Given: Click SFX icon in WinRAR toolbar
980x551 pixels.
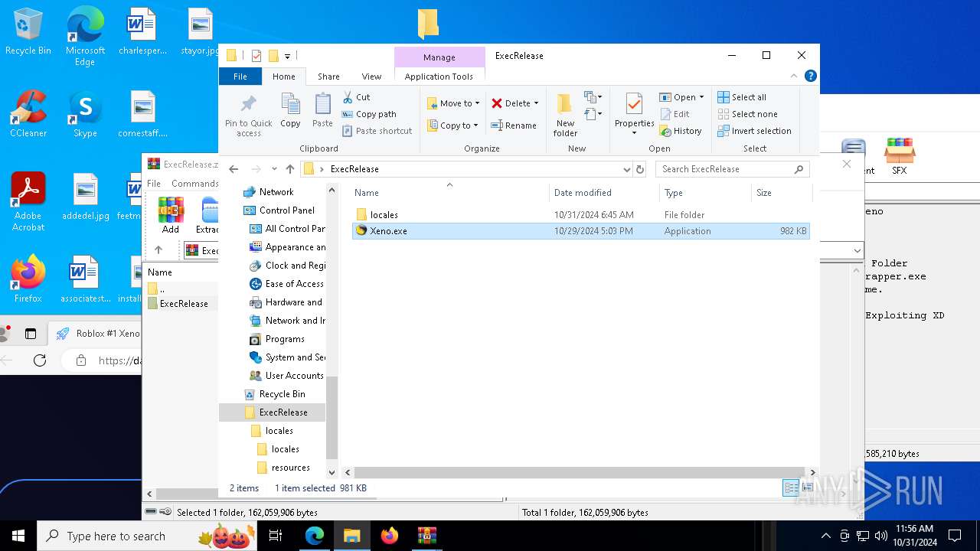Looking at the screenshot, I should coord(899,157).
